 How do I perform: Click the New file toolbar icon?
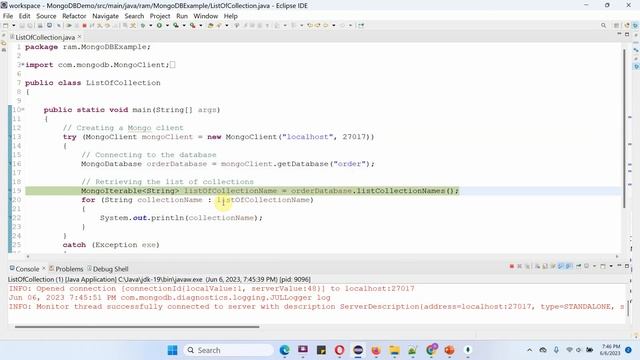pyautogui.click(x=5, y=25)
